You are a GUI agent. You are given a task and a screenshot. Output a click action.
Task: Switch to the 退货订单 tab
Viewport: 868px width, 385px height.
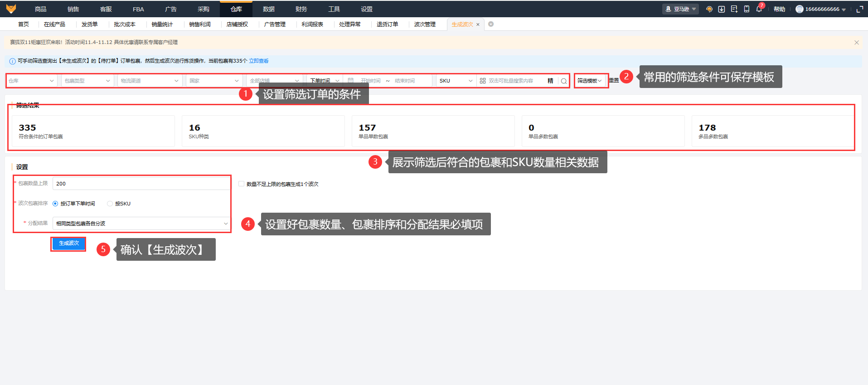tap(388, 24)
